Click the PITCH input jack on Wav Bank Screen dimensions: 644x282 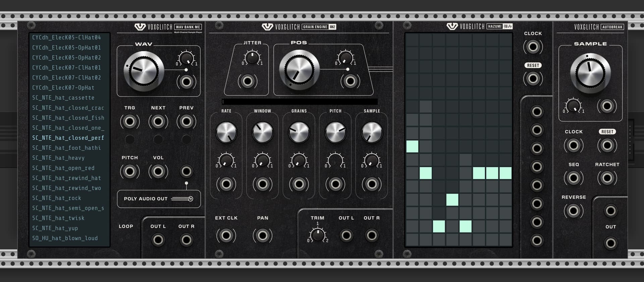point(130,172)
